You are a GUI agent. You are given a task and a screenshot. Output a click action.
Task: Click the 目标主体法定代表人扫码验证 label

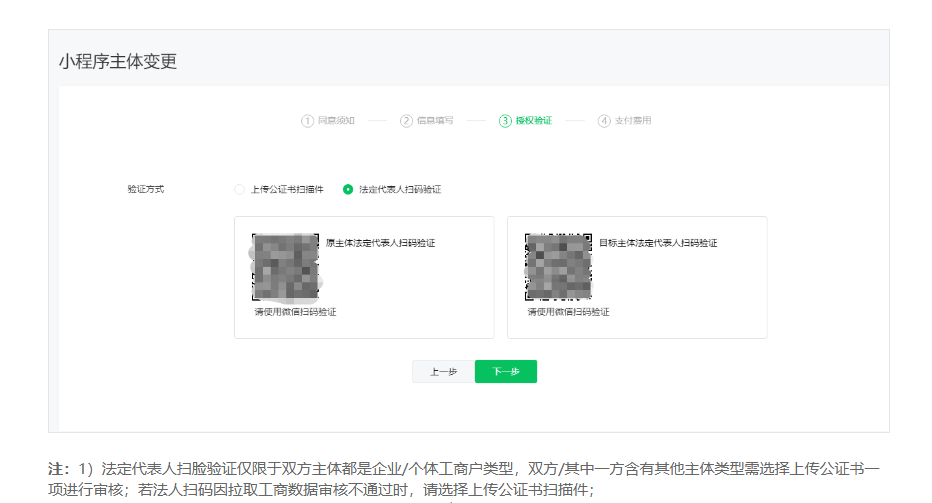pyautogui.click(x=658, y=243)
